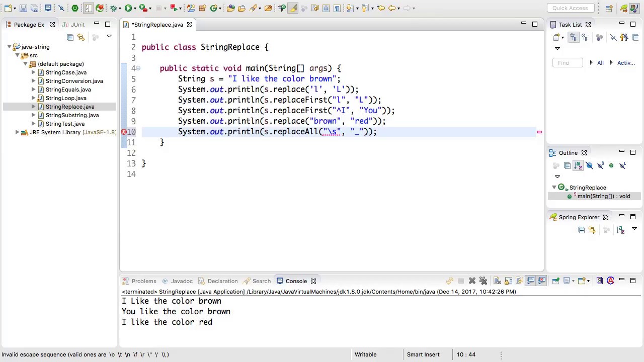Click the Activate link in Task List
Viewport: 644px width, 362px height.
pyautogui.click(x=626, y=63)
